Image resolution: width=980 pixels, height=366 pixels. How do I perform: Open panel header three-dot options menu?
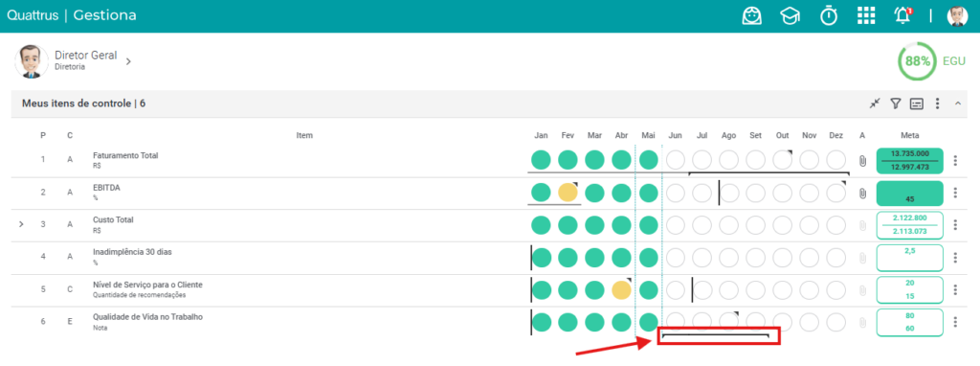pos(937,103)
